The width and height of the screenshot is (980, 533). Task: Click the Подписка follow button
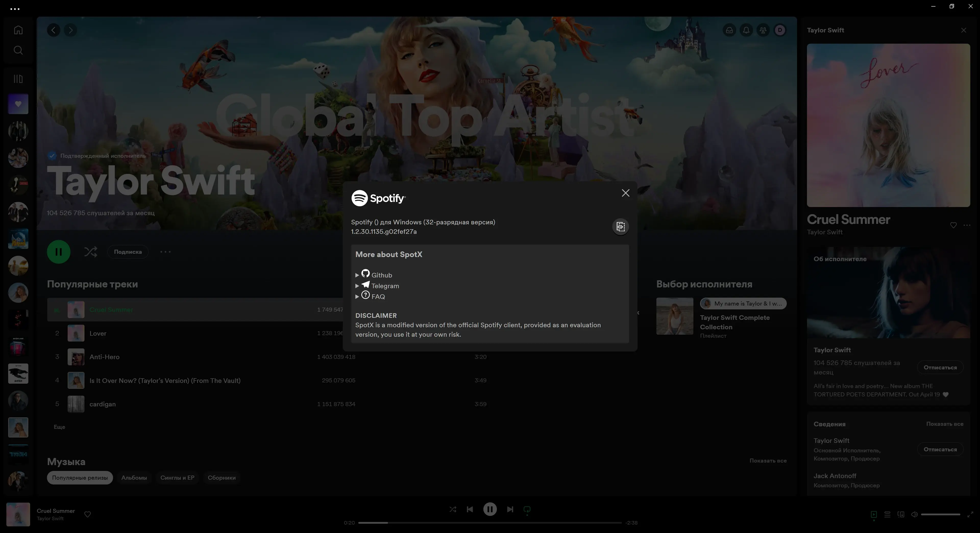[x=128, y=252]
